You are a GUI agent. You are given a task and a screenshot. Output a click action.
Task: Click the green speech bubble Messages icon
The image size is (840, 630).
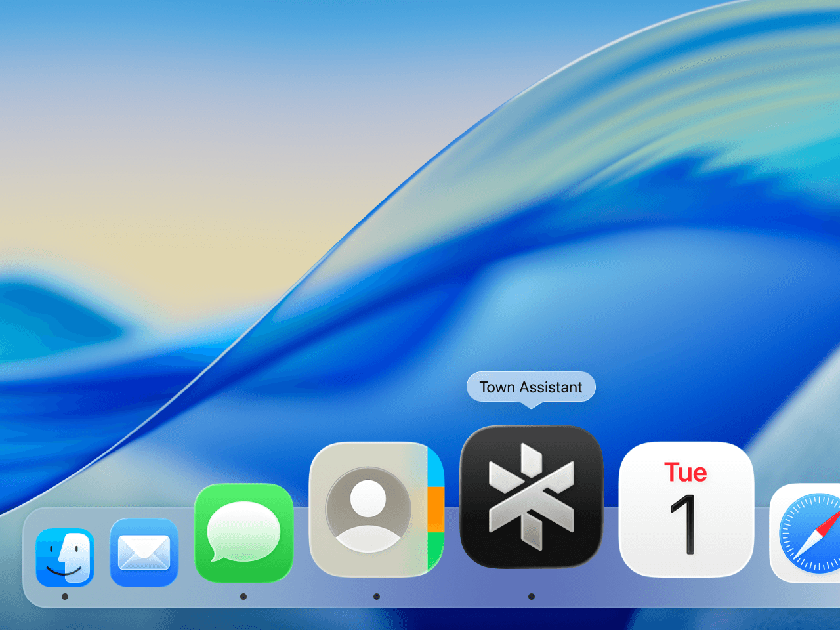243,534
